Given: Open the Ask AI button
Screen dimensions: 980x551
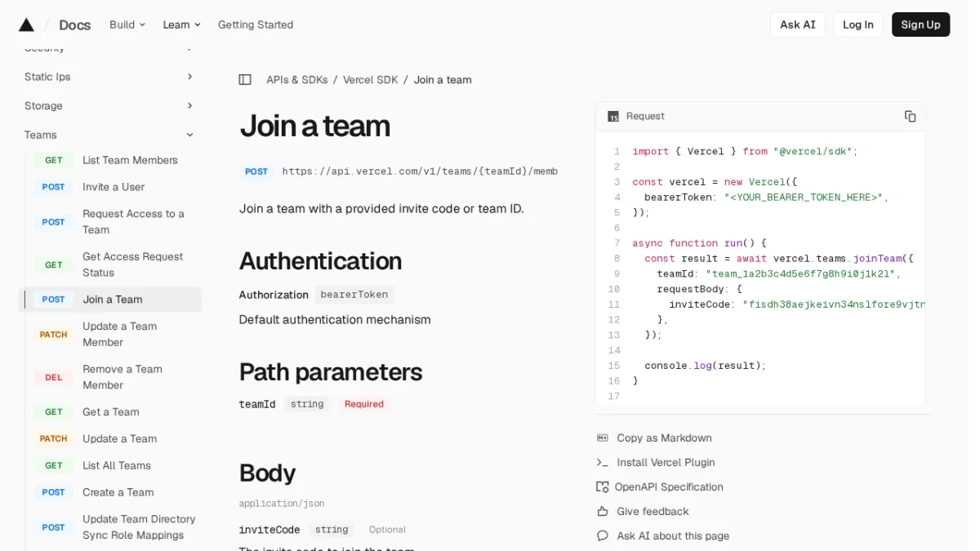Looking at the screenshot, I should [x=797, y=24].
